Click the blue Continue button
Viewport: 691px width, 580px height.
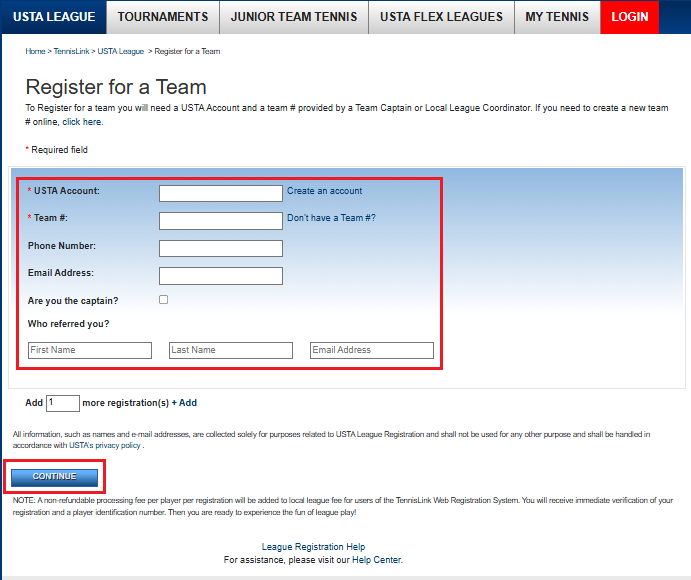54,477
